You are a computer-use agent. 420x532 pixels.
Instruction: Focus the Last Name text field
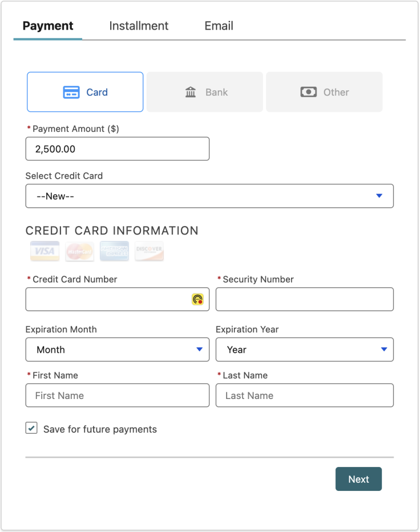click(304, 395)
